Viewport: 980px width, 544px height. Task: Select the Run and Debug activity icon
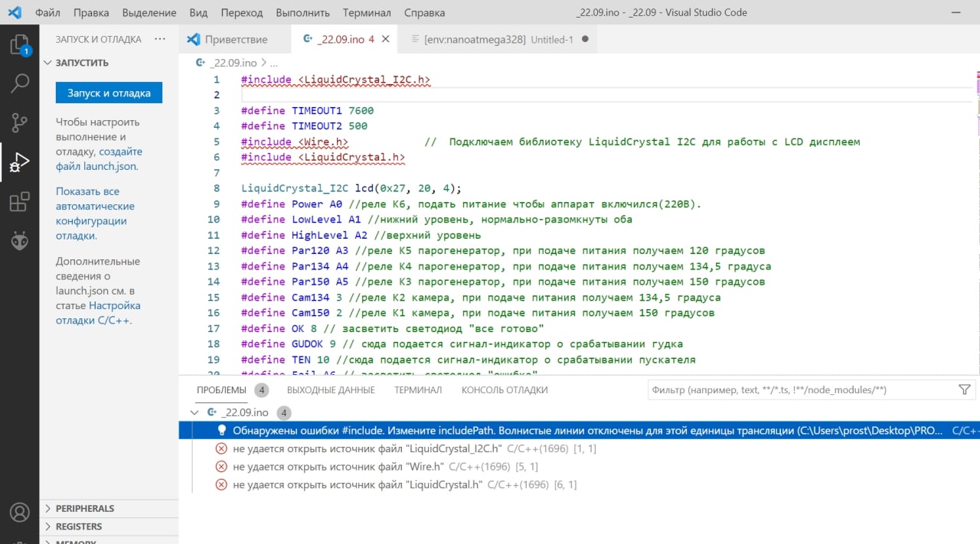(19, 162)
